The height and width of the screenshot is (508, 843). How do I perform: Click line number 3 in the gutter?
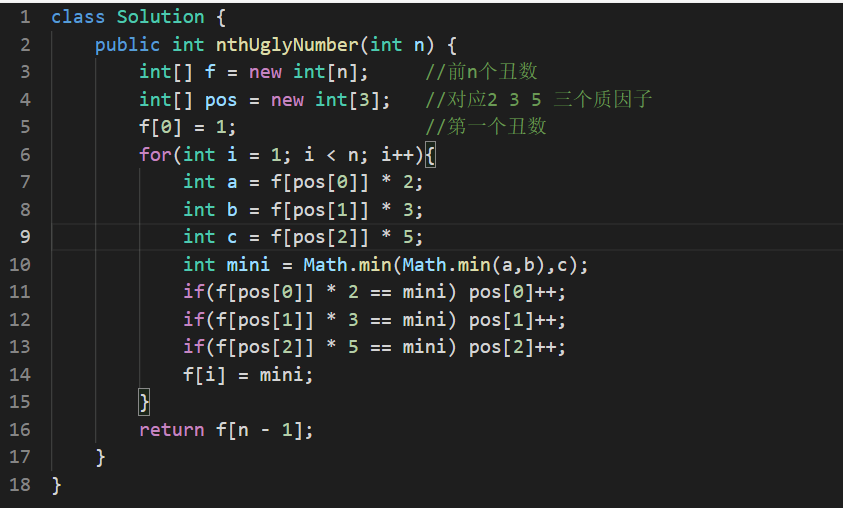(x=25, y=72)
